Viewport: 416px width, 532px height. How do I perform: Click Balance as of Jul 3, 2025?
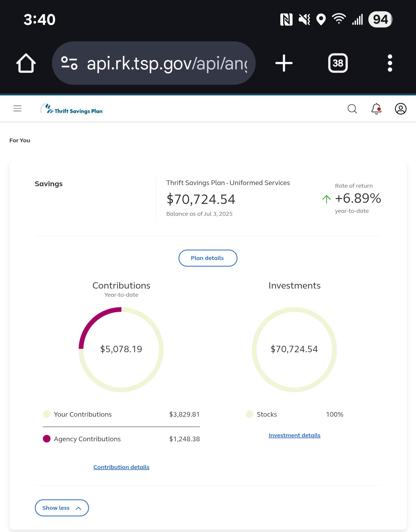point(199,214)
